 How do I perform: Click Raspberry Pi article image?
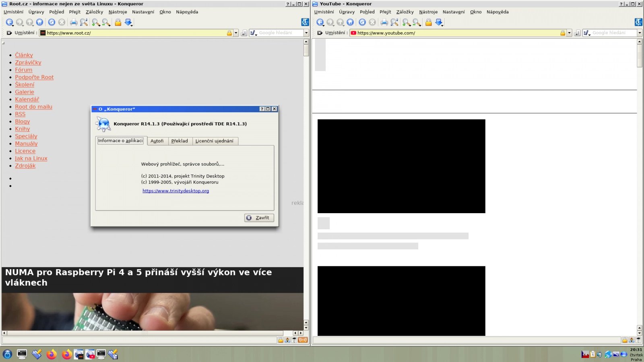click(x=153, y=312)
